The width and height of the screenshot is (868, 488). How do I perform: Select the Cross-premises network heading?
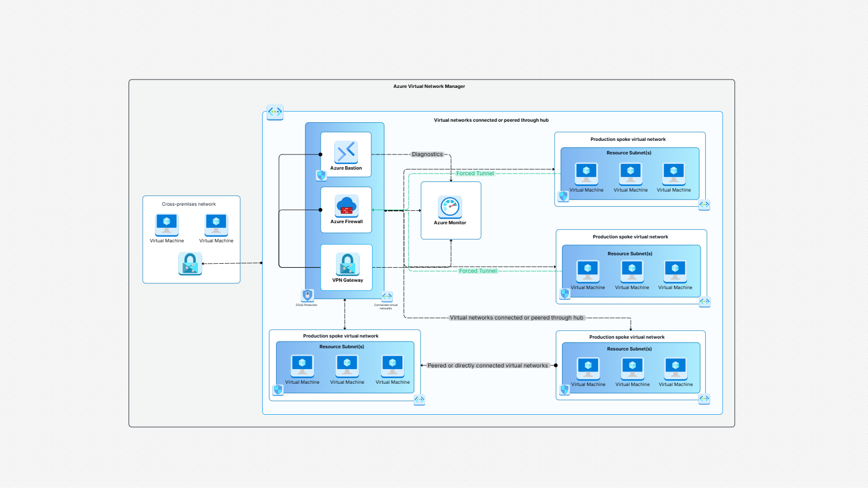click(189, 204)
